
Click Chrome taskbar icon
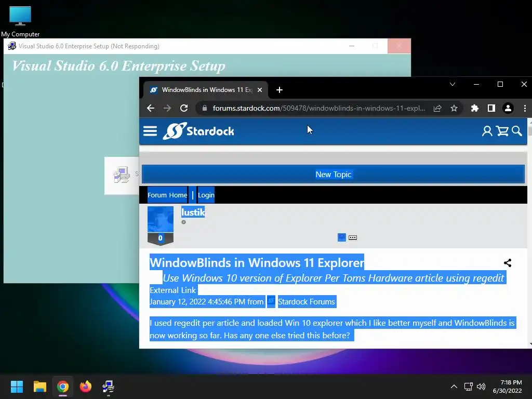(63, 387)
